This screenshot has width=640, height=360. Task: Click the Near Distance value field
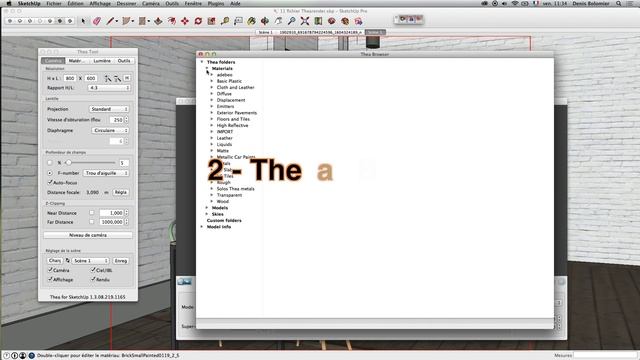click(x=112, y=213)
